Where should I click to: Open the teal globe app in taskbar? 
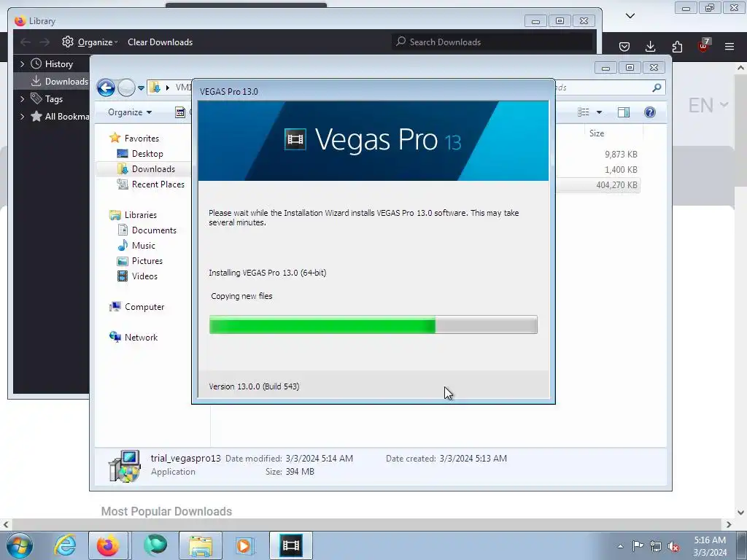point(155,545)
